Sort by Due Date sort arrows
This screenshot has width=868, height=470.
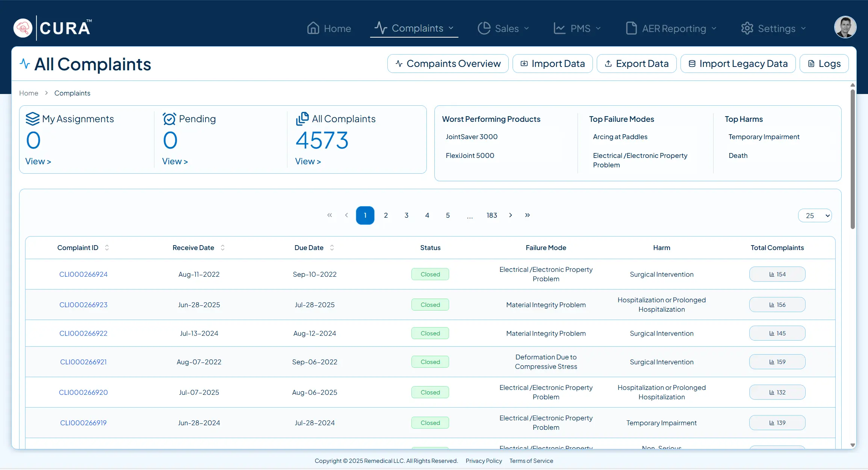(x=332, y=248)
